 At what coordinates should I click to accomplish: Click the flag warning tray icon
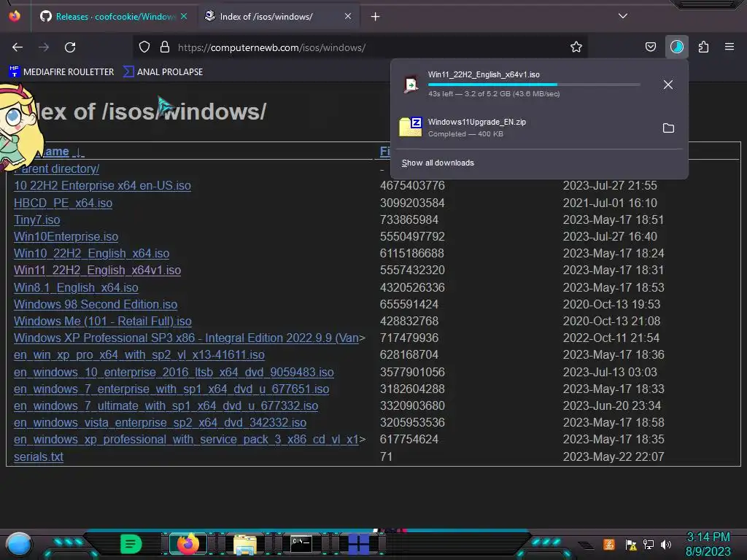point(631,544)
